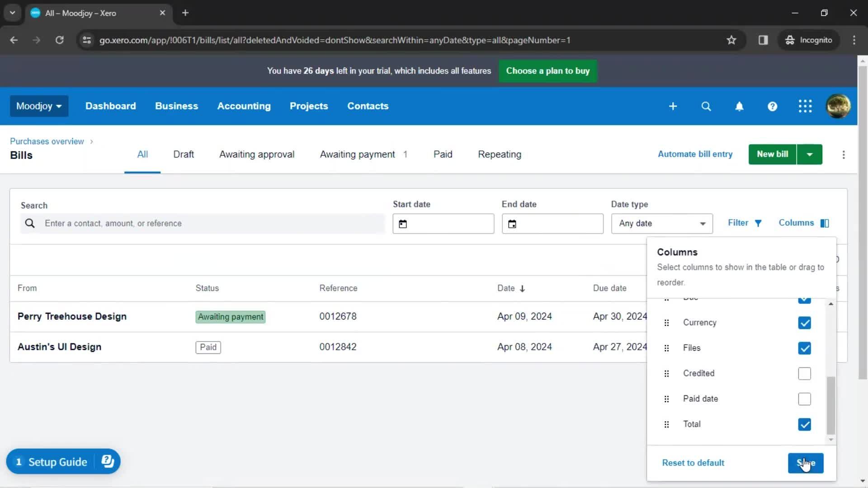Screen dimensions: 868x488
Task: Open a new browser tab
Action: click(x=185, y=13)
